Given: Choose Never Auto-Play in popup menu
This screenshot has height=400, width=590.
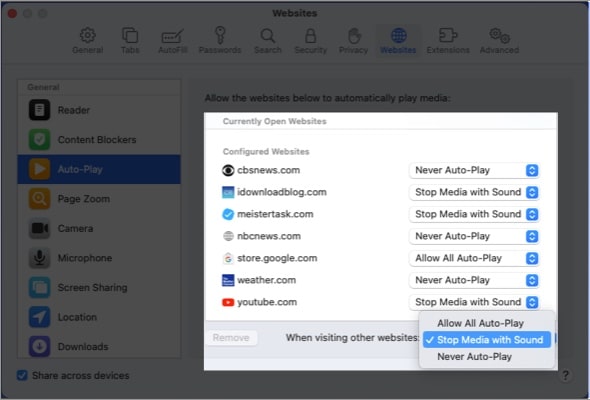Looking at the screenshot, I should [487, 357].
